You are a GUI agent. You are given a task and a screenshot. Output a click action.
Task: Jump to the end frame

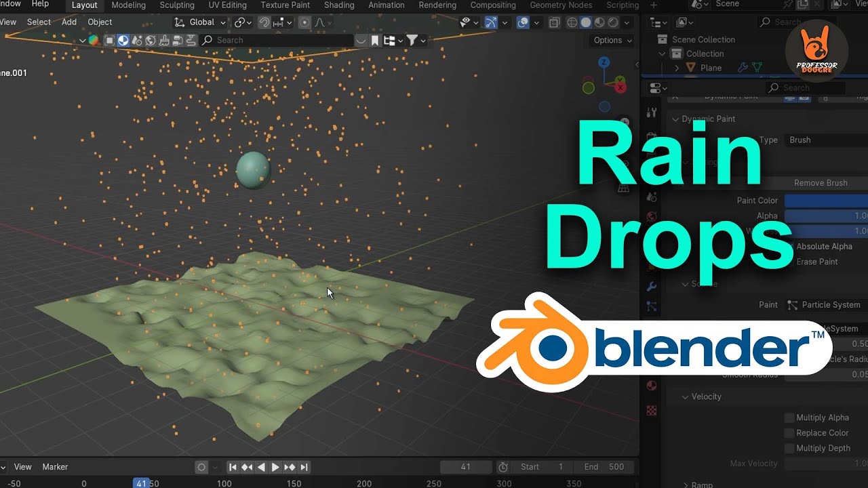pyautogui.click(x=304, y=467)
